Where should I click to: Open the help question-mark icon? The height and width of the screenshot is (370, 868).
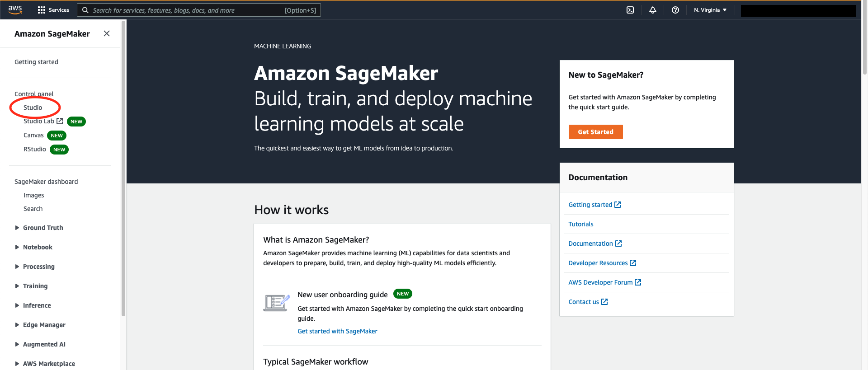pos(675,10)
